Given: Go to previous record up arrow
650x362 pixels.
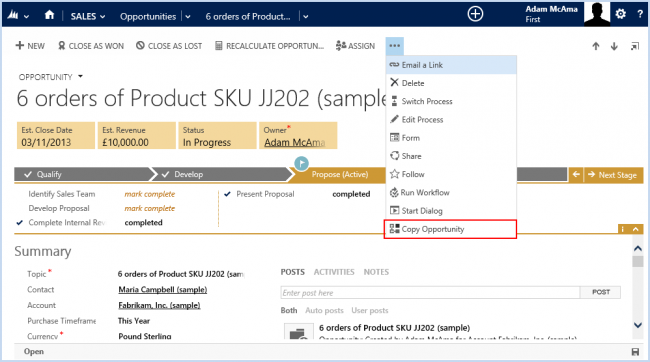Looking at the screenshot, I should point(596,46).
